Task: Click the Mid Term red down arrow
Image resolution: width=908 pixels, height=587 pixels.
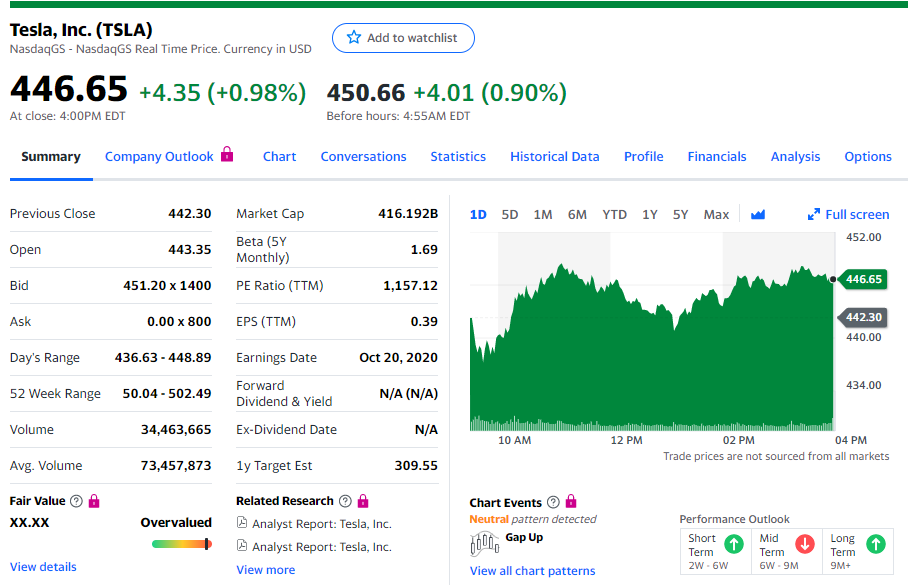Action: [x=804, y=544]
